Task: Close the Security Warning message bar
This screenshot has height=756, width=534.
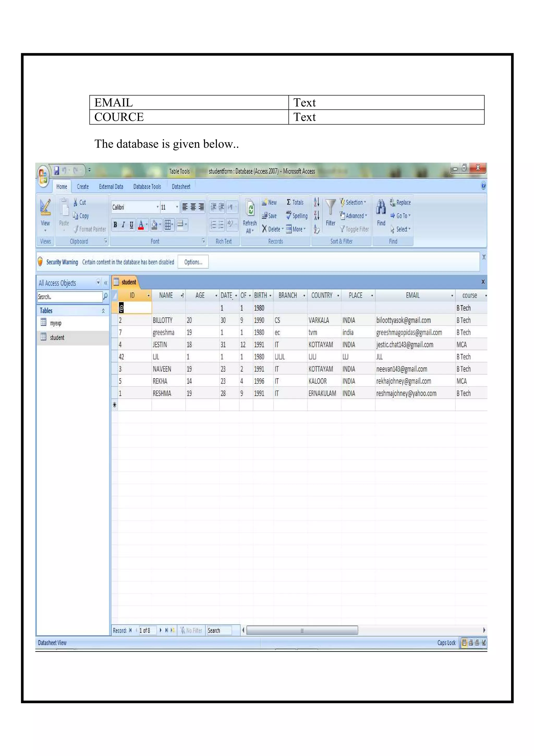Action: coord(484,257)
